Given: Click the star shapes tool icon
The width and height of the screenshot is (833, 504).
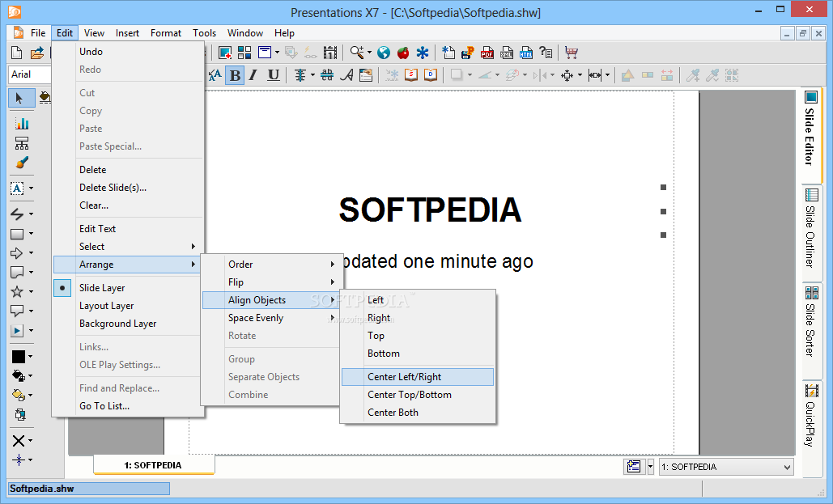Looking at the screenshot, I should [x=17, y=291].
